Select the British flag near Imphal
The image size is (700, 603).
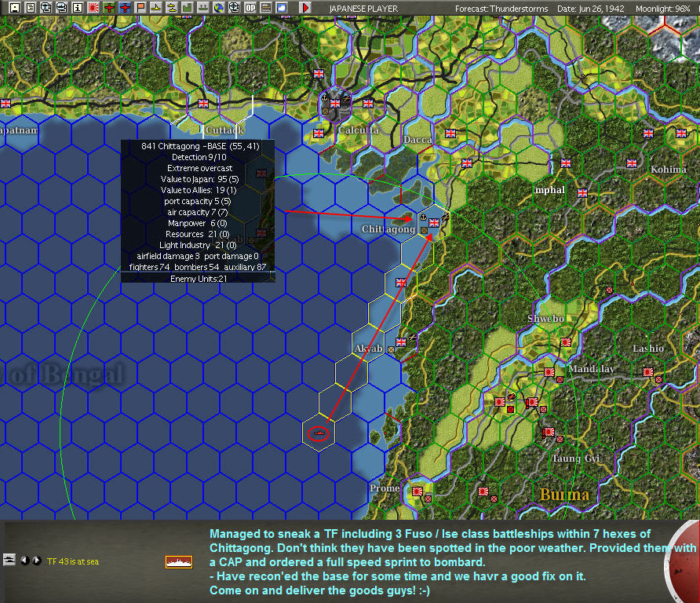click(x=582, y=193)
